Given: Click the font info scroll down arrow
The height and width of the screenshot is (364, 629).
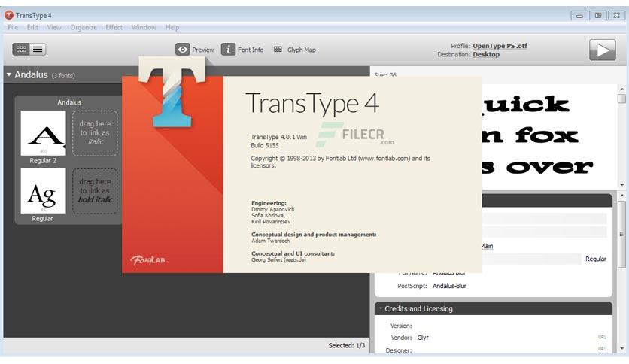Looking at the screenshot, I should (x=621, y=349).
